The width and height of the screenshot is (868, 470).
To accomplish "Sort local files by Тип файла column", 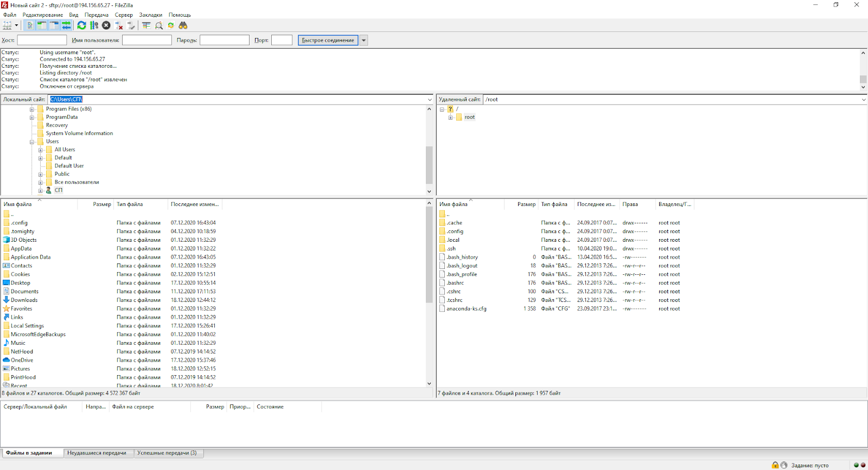I will coord(141,204).
